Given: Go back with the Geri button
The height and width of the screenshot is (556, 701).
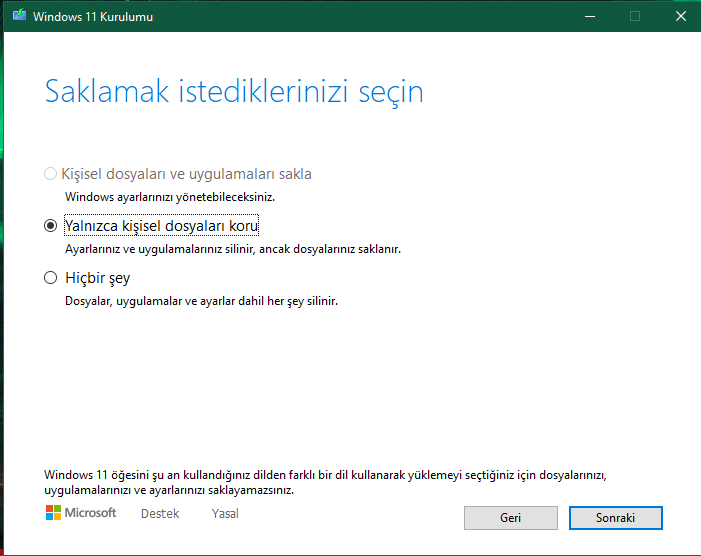Looking at the screenshot, I should (511, 518).
